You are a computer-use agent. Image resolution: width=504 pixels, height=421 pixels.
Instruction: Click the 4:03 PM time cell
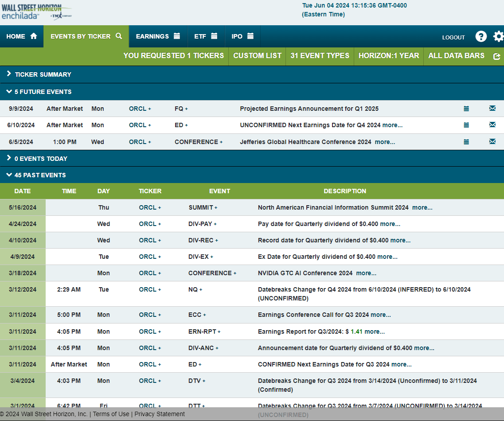click(69, 381)
